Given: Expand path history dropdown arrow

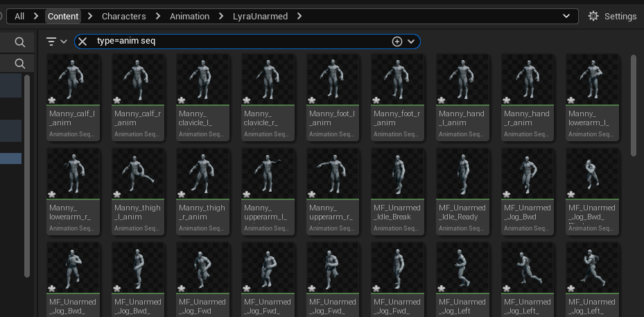Looking at the screenshot, I should click(x=566, y=16).
